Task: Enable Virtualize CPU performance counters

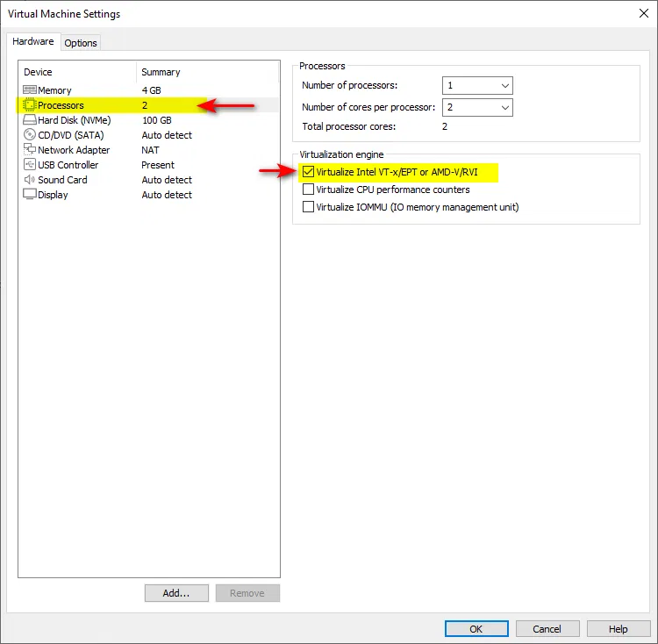Action: (x=308, y=190)
